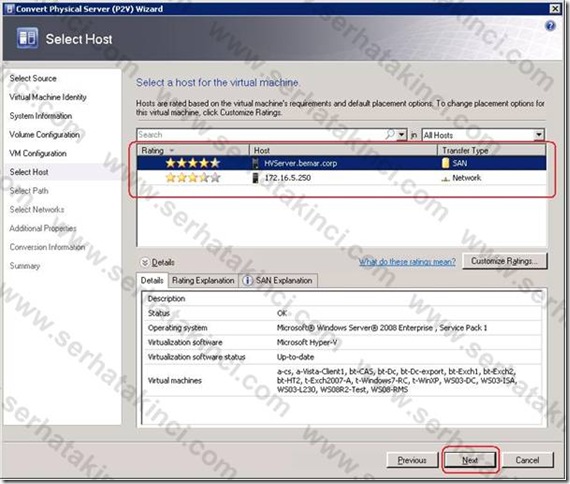Click the Network transfer type icon

pyautogui.click(x=445, y=178)
